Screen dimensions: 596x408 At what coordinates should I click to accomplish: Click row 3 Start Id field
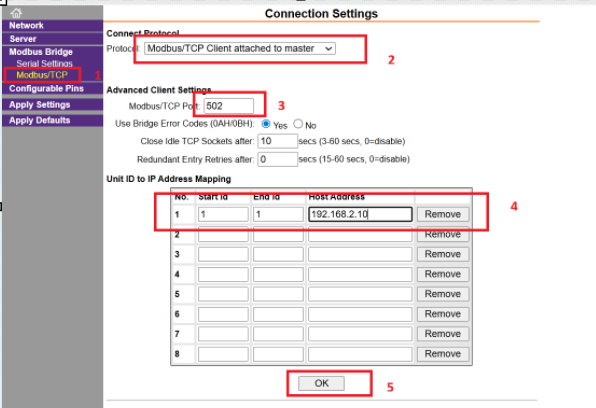[x=223, y=254]
